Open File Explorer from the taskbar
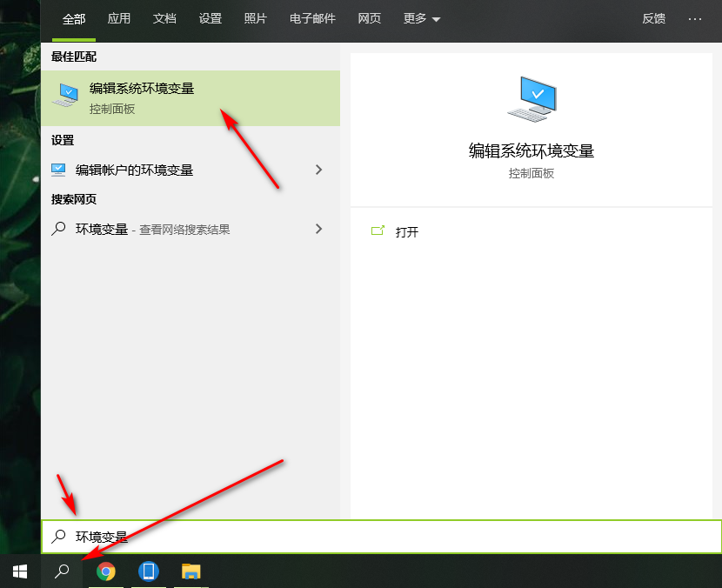 coord(191,571)
